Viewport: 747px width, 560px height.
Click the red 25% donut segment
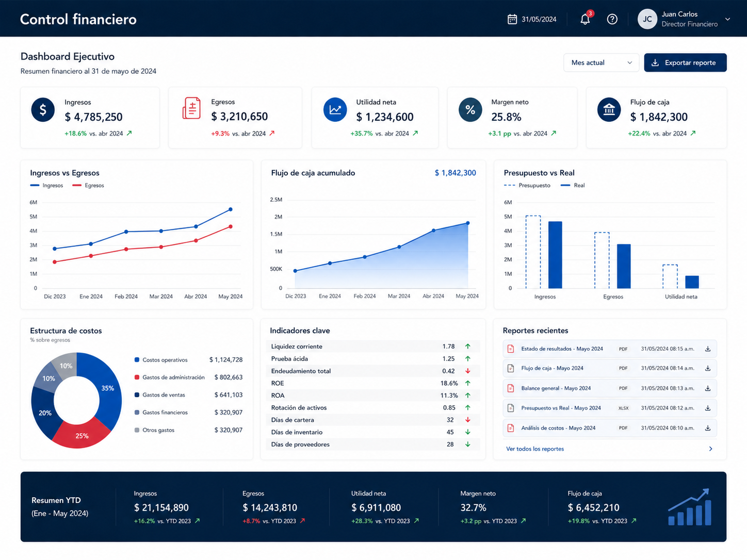[82, 435]
